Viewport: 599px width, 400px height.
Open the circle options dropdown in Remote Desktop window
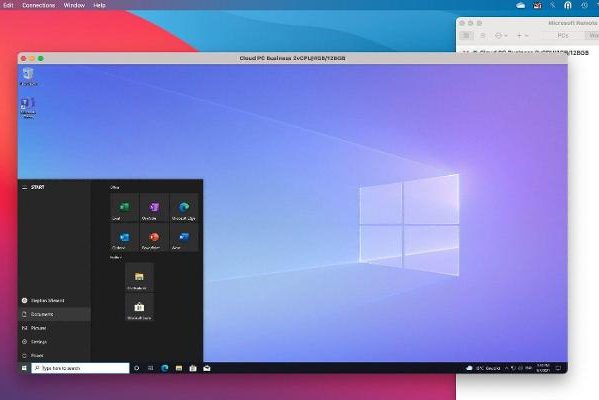point(501,36)
